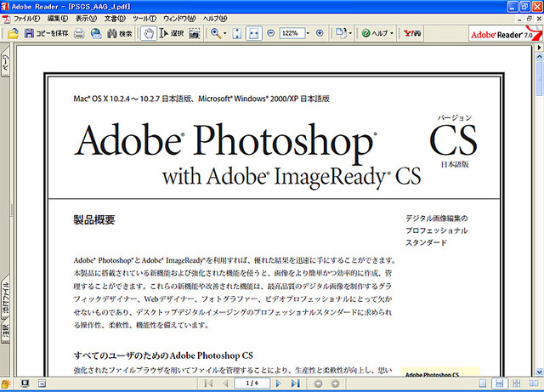Open the 表示(V) menu

(x=87, y=19)
